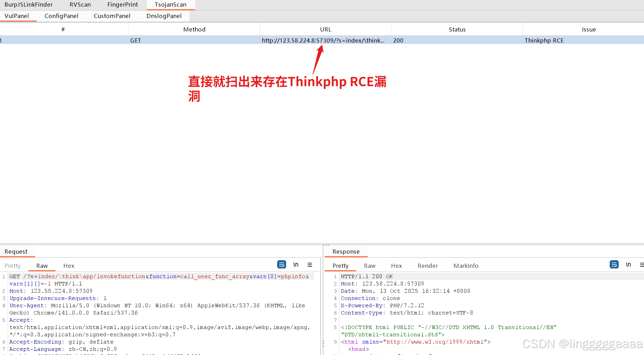
Task: Switch Response view to Raw
Action: [x=370, y=266]
